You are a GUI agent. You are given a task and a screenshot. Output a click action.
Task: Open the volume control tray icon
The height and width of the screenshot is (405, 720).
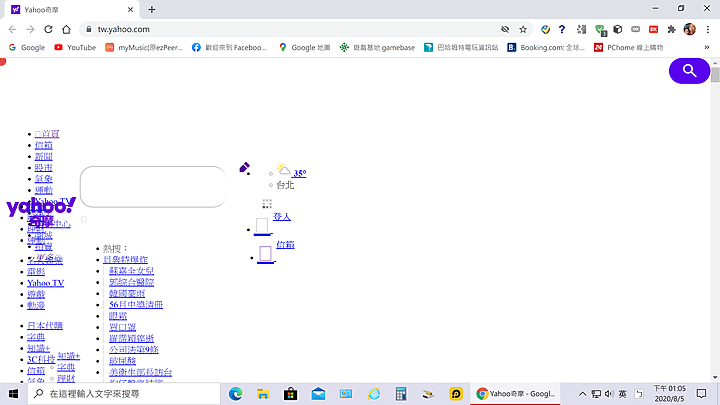pyautogui.click(x=609, y=394)
